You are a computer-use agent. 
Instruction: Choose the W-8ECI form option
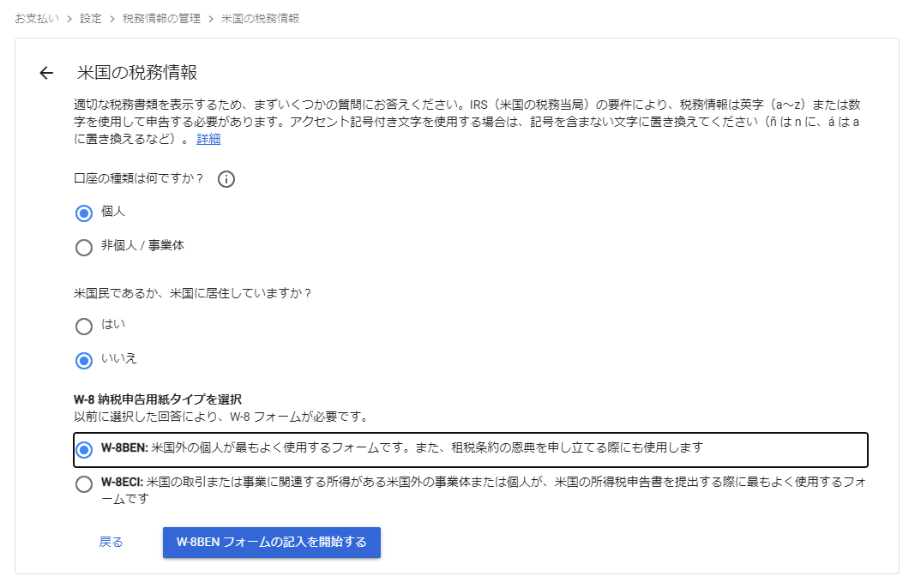pos(84,484)
